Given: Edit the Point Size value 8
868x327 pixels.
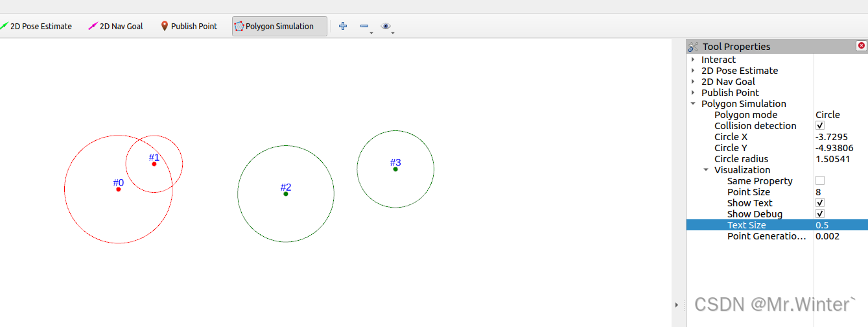Looking at the screenshot, I should coord(841,192).
